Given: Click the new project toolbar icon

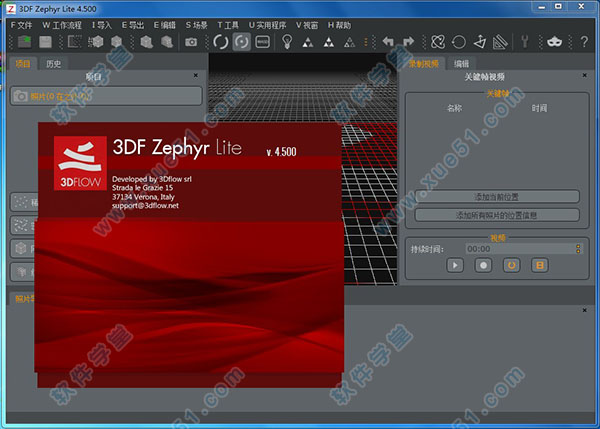Looking at the screenshot, I should coord(25,42).
